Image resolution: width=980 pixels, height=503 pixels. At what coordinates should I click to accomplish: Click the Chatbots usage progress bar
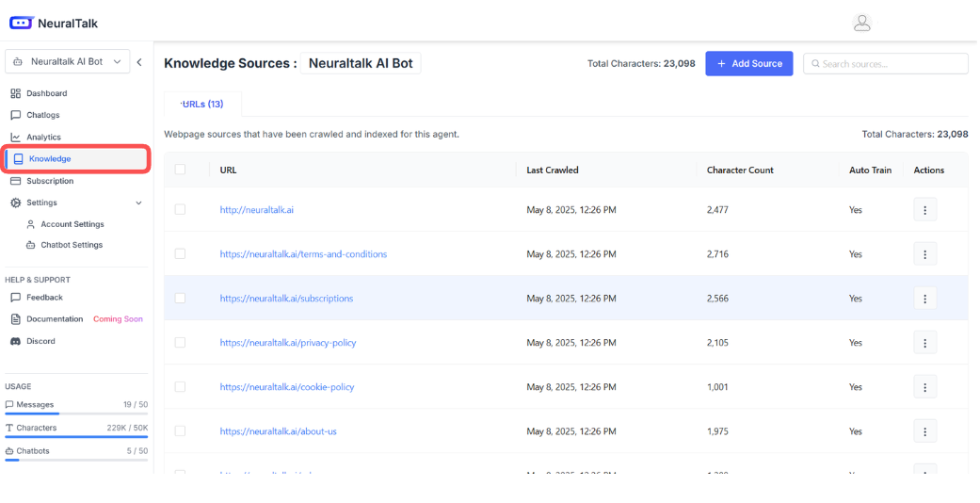pyautogui.click(x=76, y=460)
